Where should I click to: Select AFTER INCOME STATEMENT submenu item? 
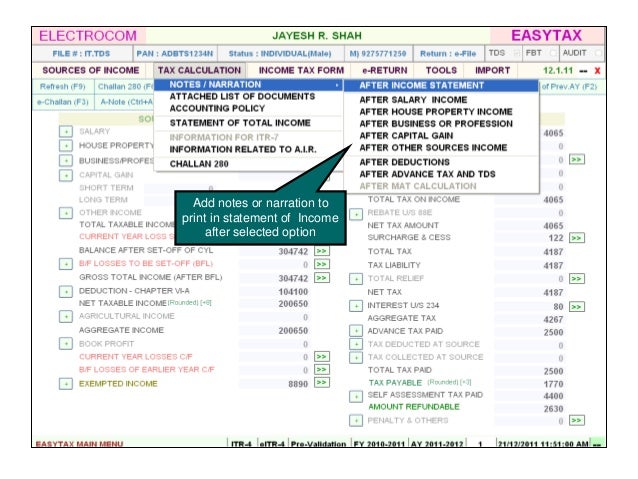pyautogui.click(x=441, y=85)
